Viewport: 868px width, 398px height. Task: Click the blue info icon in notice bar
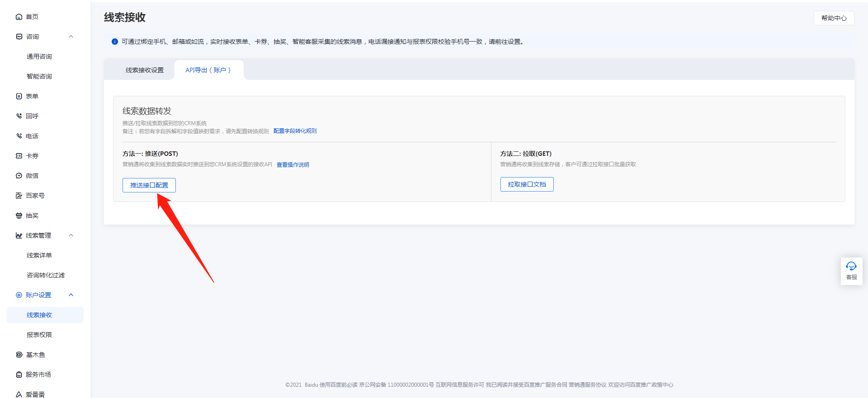click(115, 42)
